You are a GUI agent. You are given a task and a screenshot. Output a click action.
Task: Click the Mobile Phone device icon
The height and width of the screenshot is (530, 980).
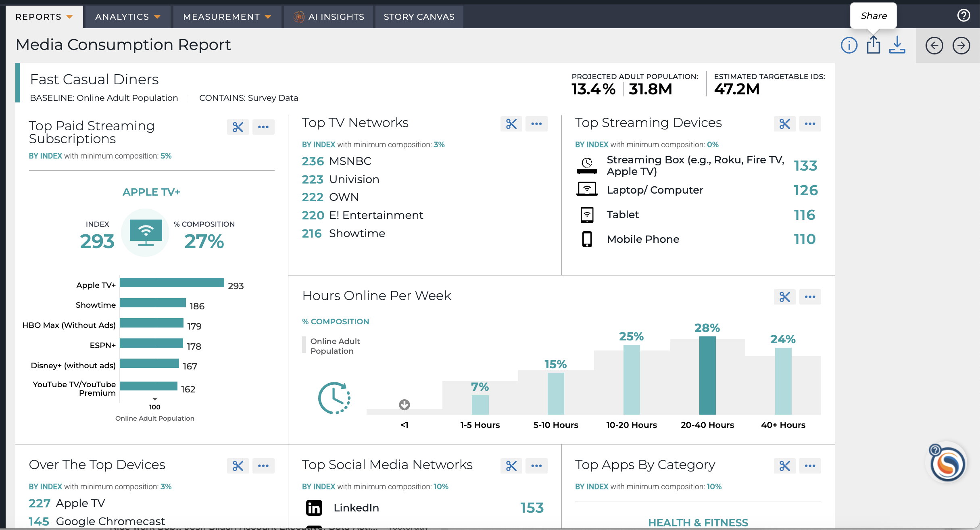(587, 239)
